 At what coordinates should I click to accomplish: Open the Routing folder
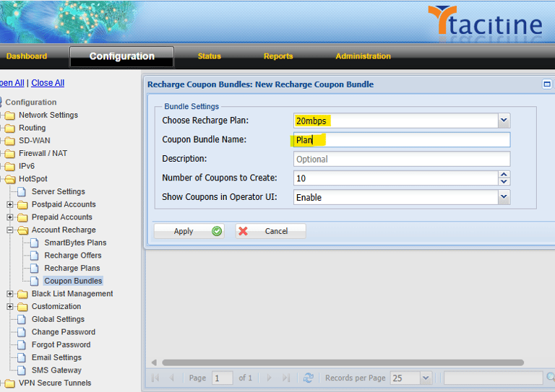[33, 128]
